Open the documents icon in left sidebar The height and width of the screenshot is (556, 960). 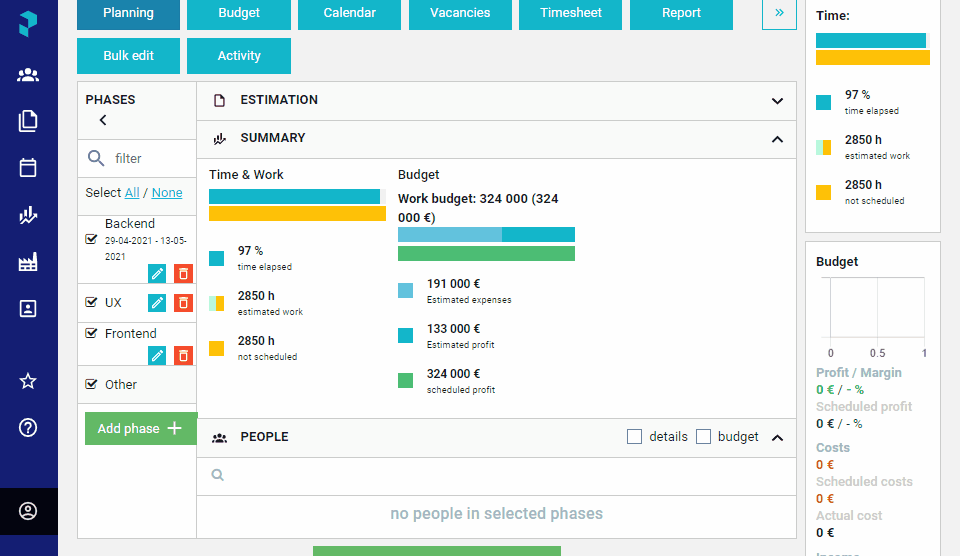(x=28, y=121)
